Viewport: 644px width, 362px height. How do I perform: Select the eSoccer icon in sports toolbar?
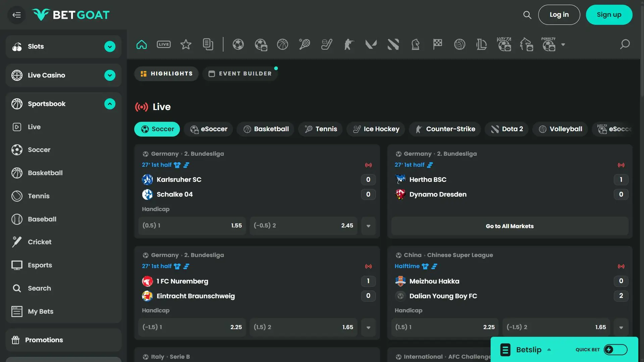click(261, 44)
